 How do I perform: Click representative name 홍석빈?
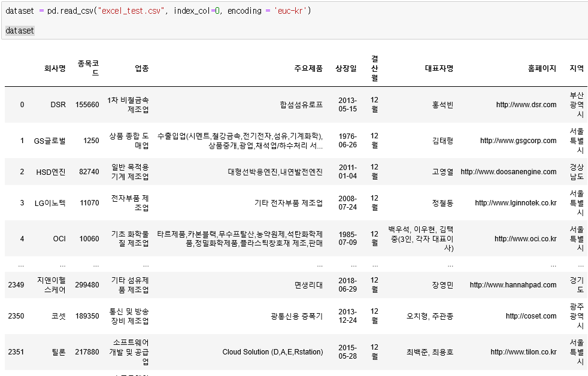point(443,105)
